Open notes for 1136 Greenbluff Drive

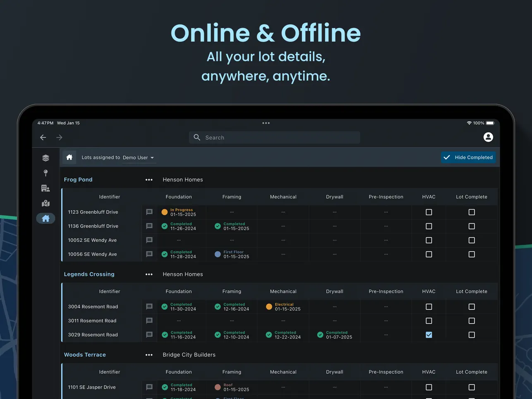click(149, 226)
